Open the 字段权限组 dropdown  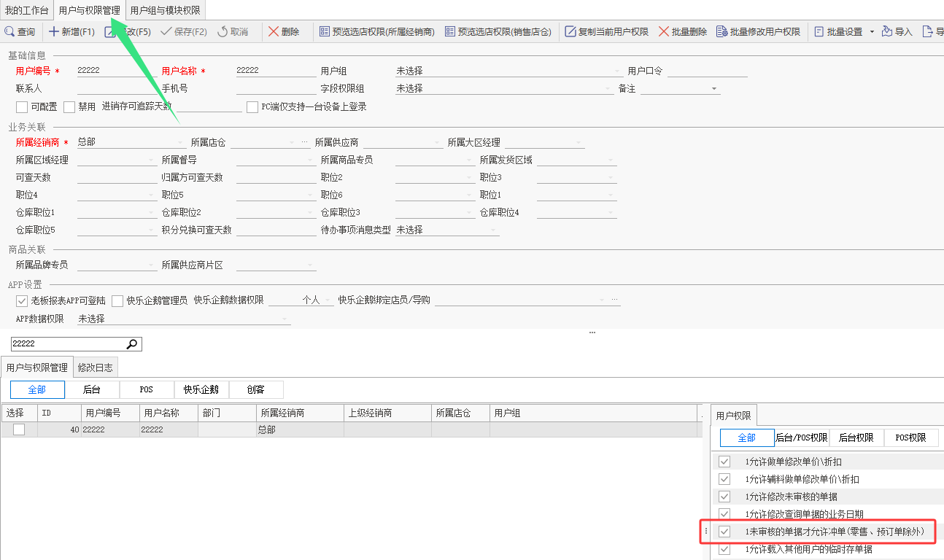504,89
